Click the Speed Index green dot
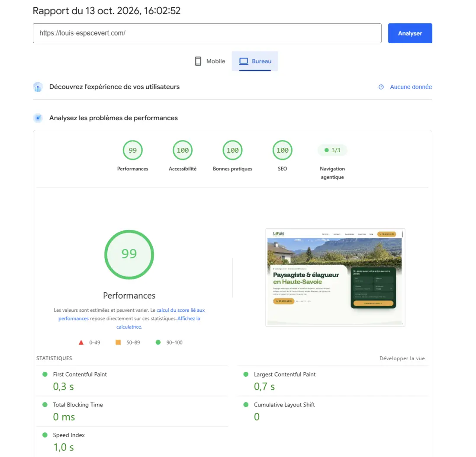 pyautogui.click(x=45, y=435)
